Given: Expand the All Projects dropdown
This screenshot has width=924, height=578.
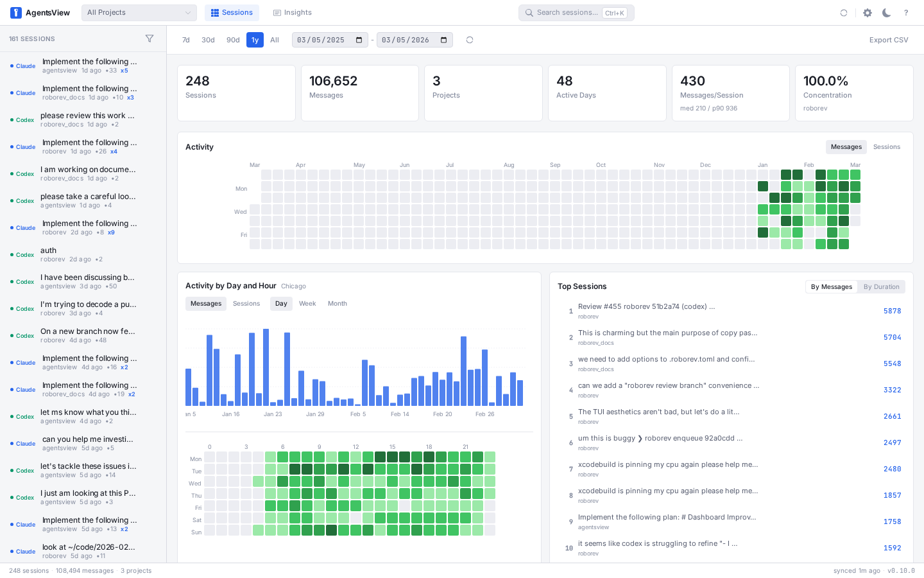Looking at the screenshot, I should tap(139, 13).
